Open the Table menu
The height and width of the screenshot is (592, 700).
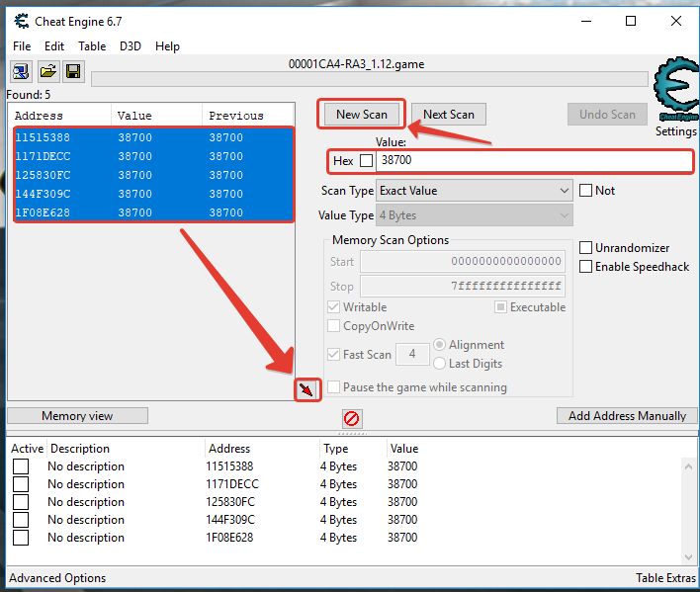[x=92, y=45]
